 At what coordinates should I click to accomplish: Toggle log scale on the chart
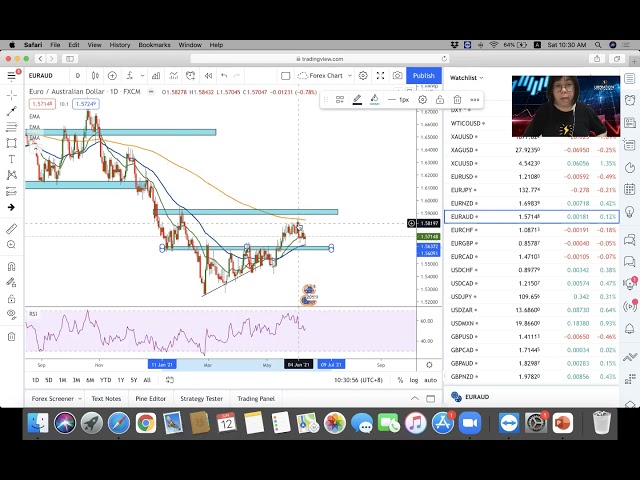(414, 380)
